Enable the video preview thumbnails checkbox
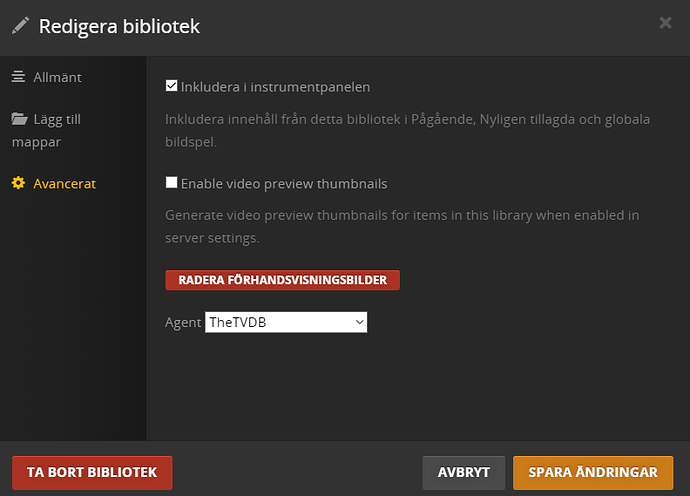Image resolution: width=690 pixels, height=496 pixels. coord(172,183)
